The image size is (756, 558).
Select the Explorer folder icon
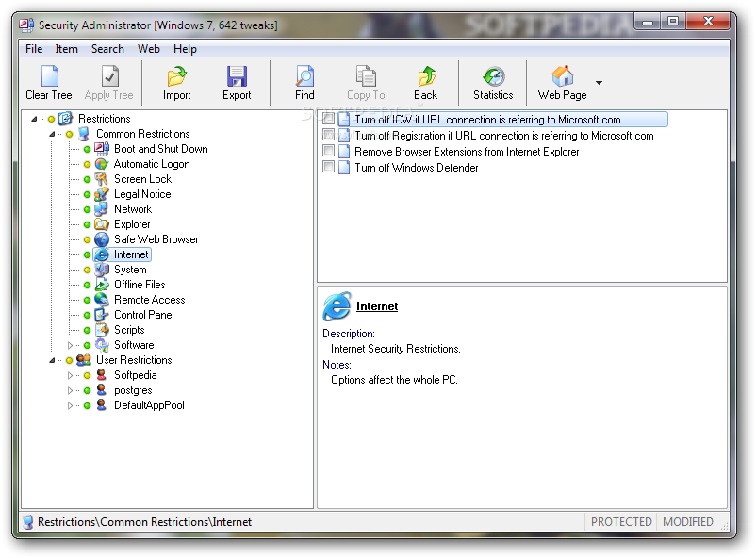(x=102, y=224)
